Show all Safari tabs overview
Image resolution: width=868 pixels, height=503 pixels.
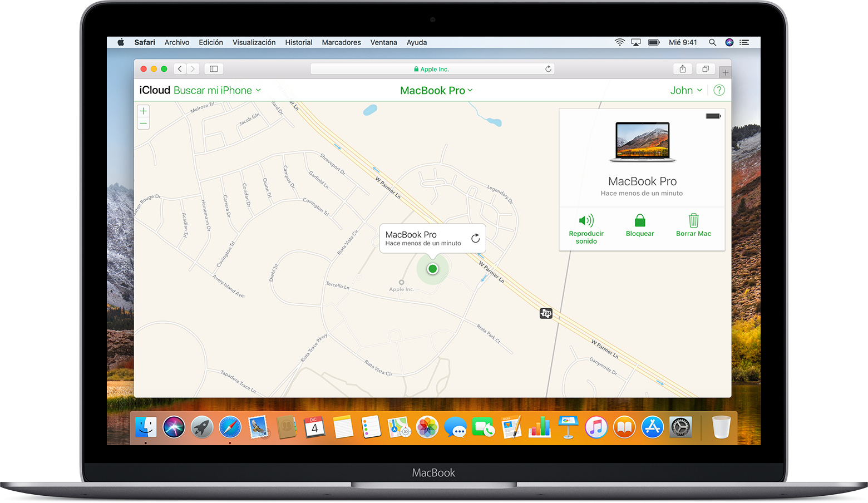click(x=706, y=69)
